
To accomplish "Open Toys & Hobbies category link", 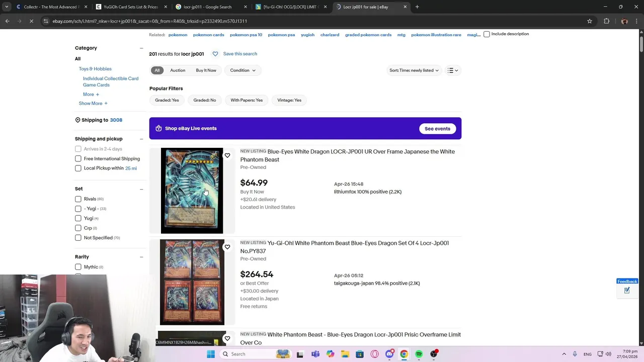I will (95, 69).
